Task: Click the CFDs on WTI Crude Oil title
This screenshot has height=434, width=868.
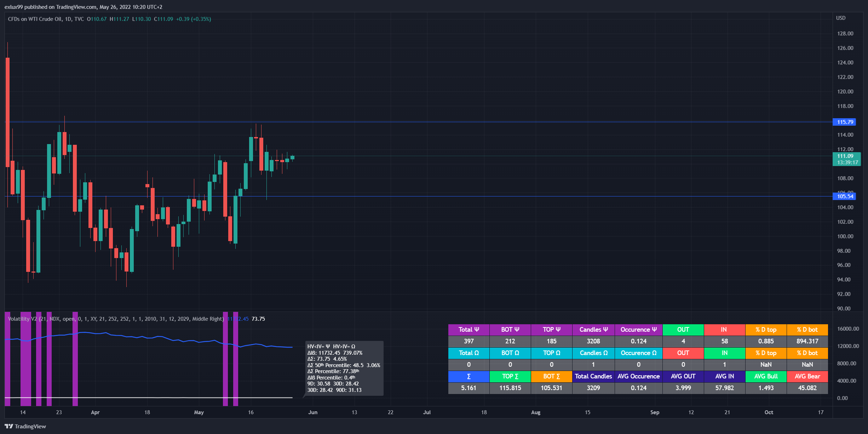Action: [x=35, y=19]
